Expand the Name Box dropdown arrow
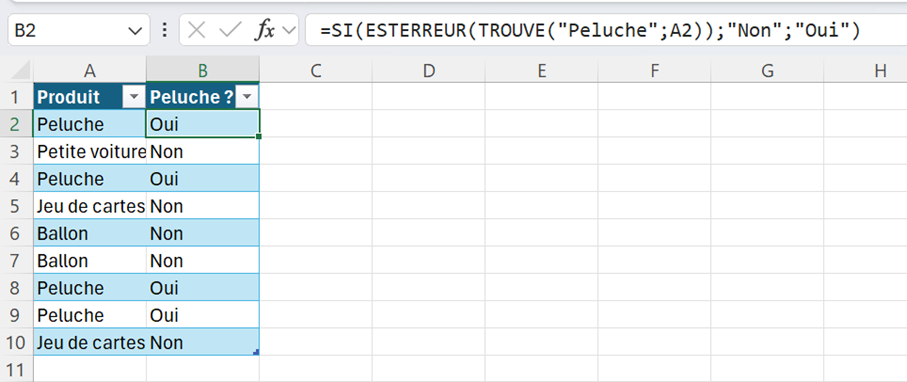907x382 pixels. 135,31
